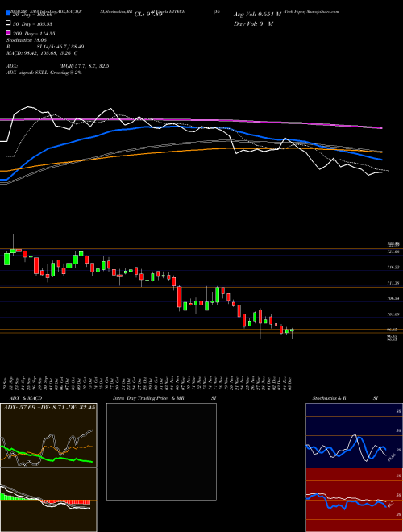Click the 116.22 price axis label
The height and width of the screenshot is (532, 403).
393,268
